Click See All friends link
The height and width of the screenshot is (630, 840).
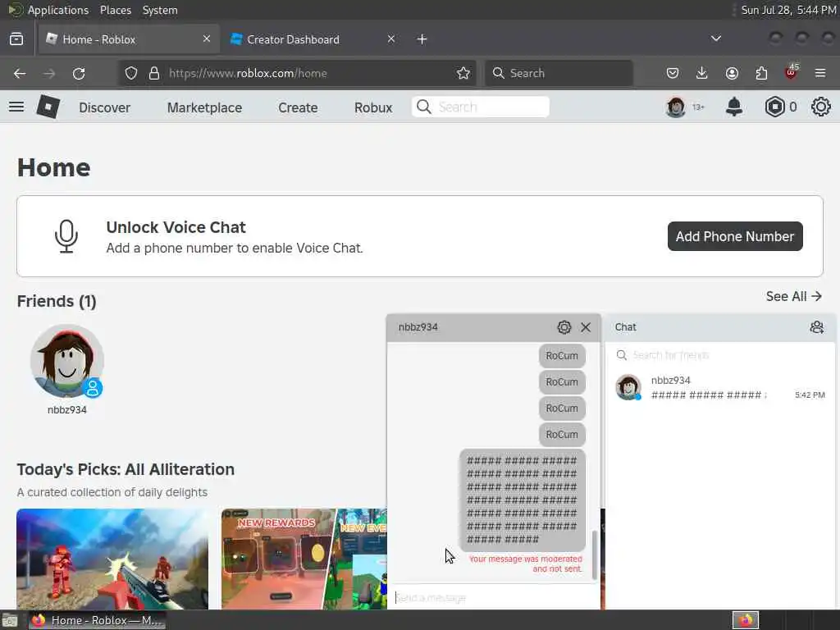coord(793,296)
